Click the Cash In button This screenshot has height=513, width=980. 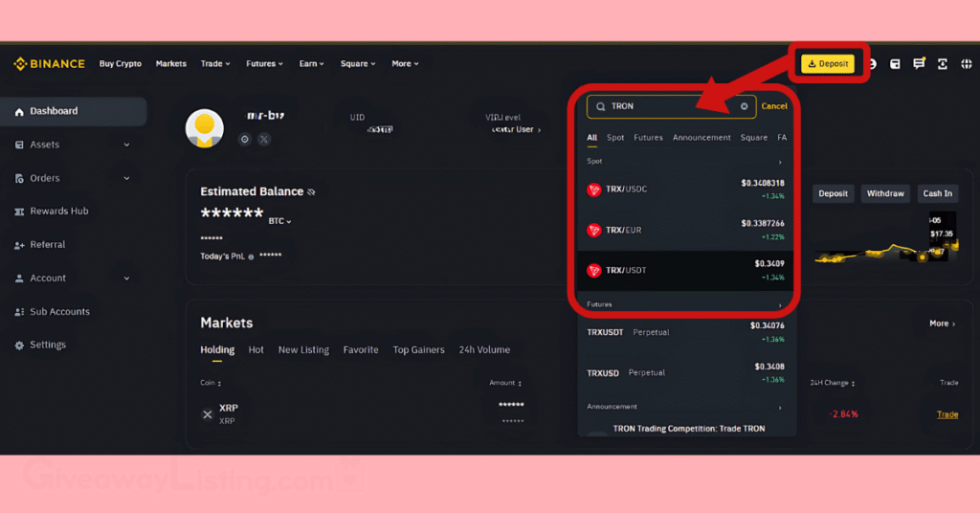(x=938, y=193)
